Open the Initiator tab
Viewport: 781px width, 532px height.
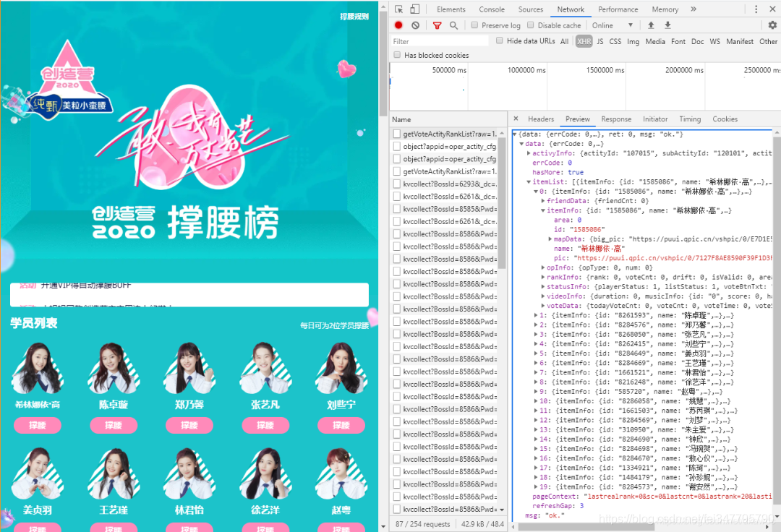pyautogui.click(x=655, y=119)
